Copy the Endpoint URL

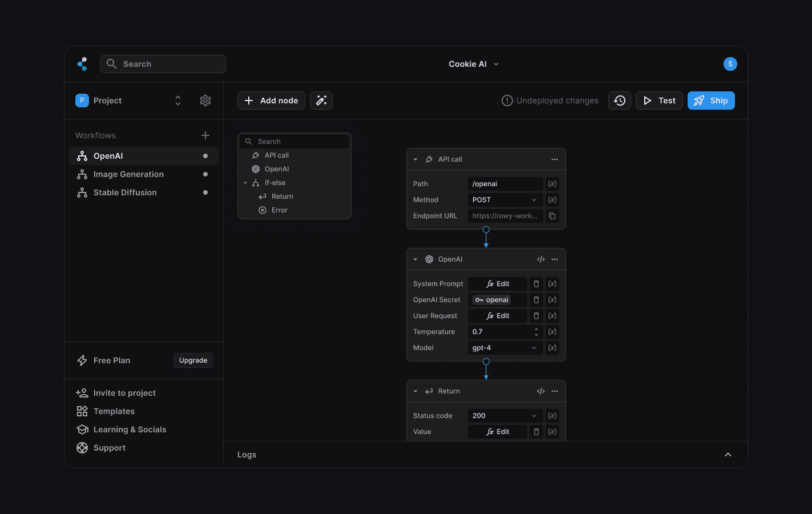click(x=552, y=216)
